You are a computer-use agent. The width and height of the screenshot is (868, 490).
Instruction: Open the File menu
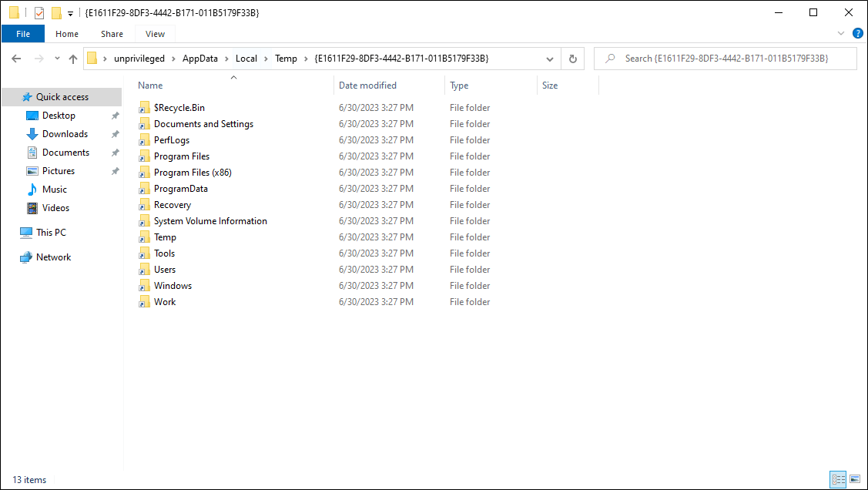23,34
